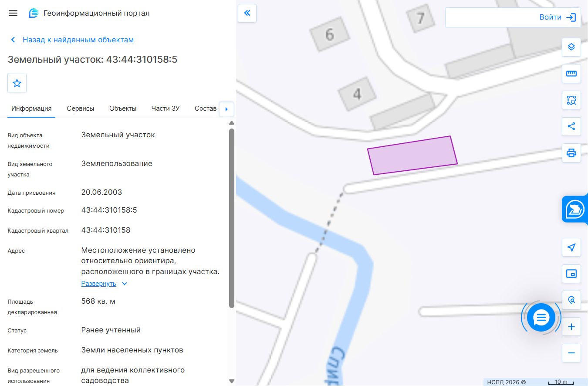Switch to the Сервисы tab
The image size is (588, 386).
pos(81,108)
